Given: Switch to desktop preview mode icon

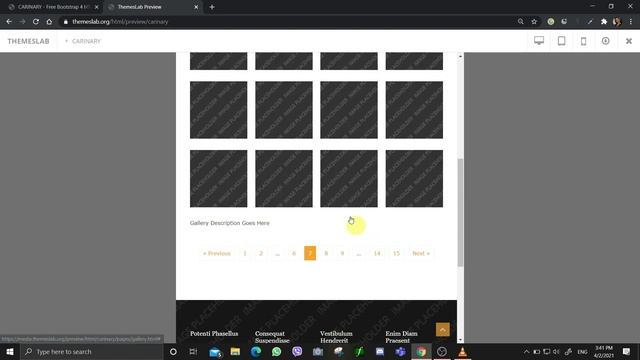Looking at the screenshot, I should click(539, 40).
